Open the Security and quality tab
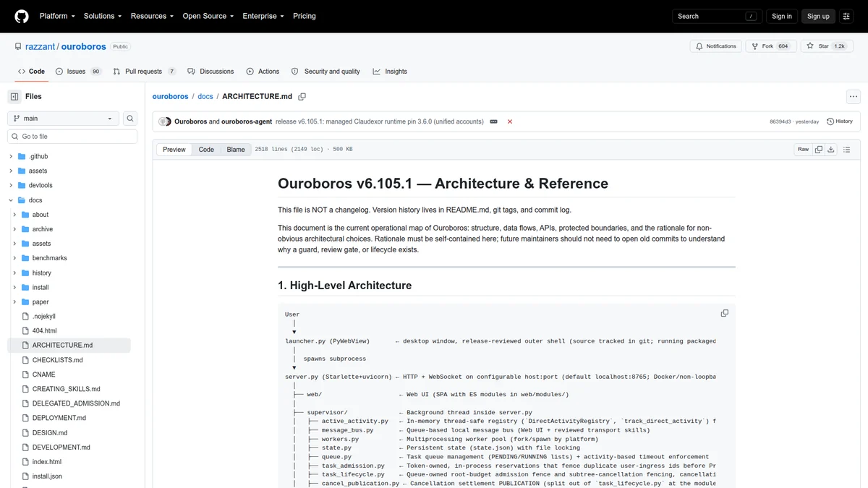This screenshot has width=868, height=488. [x=325, y=72]
